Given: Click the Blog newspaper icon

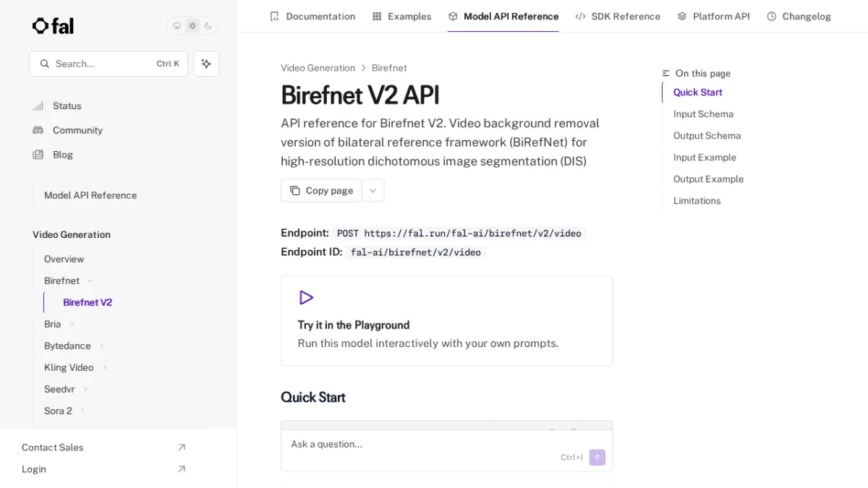Looking at the screenshot, I should 38,155.
